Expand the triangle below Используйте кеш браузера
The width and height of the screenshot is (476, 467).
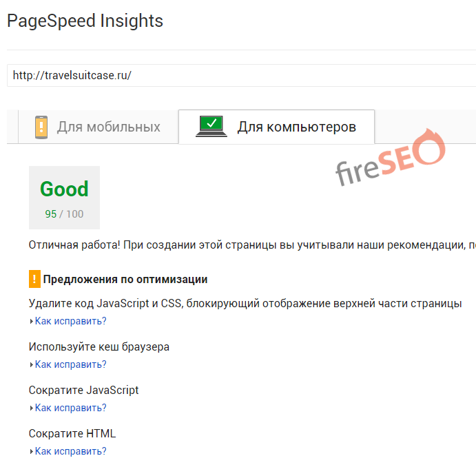pos(31,364)
